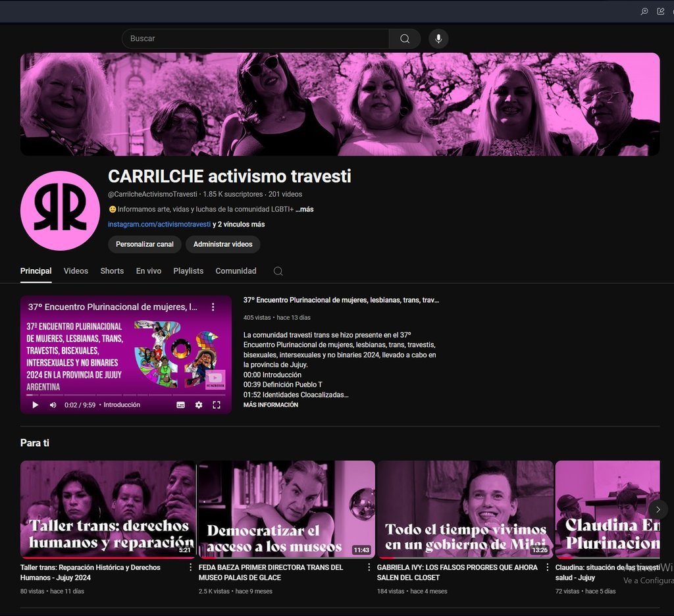Go to the Comunidad tab
The width and height of the screenshot is (674, 616).
click(236, 271)
